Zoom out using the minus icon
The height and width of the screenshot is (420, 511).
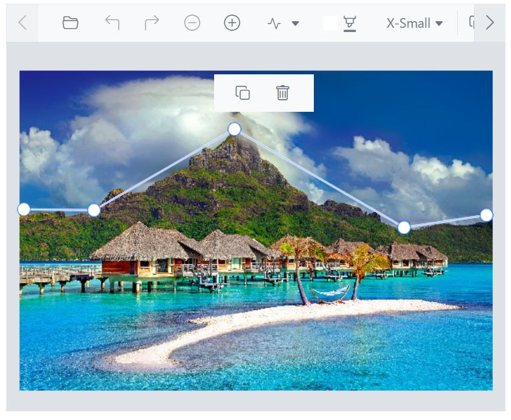click(192, 22)
